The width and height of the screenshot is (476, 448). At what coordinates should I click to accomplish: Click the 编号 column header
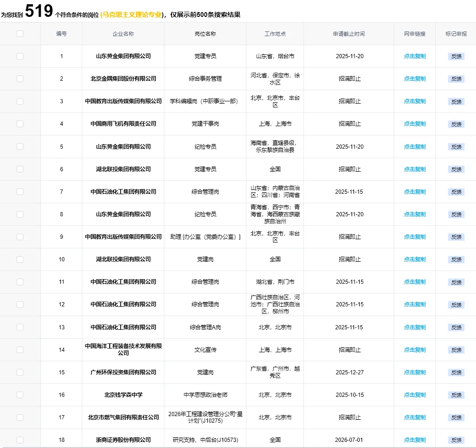coord(61,34)
